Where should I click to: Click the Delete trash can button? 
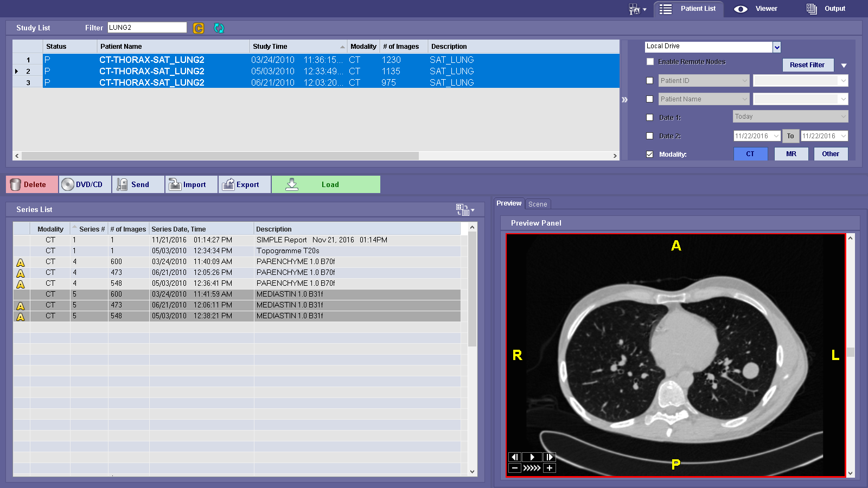pos(32,184)
